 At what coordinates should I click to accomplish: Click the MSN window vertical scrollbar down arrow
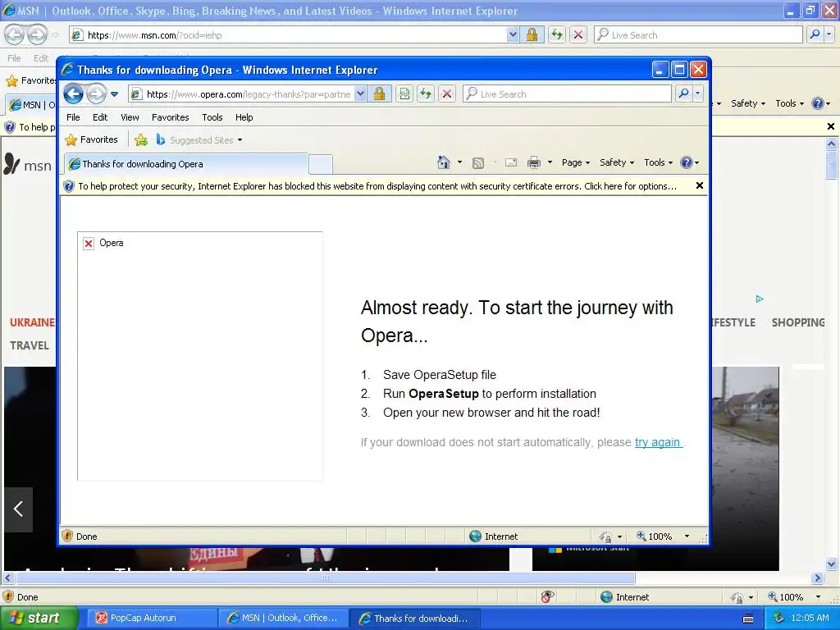point(832,564)
